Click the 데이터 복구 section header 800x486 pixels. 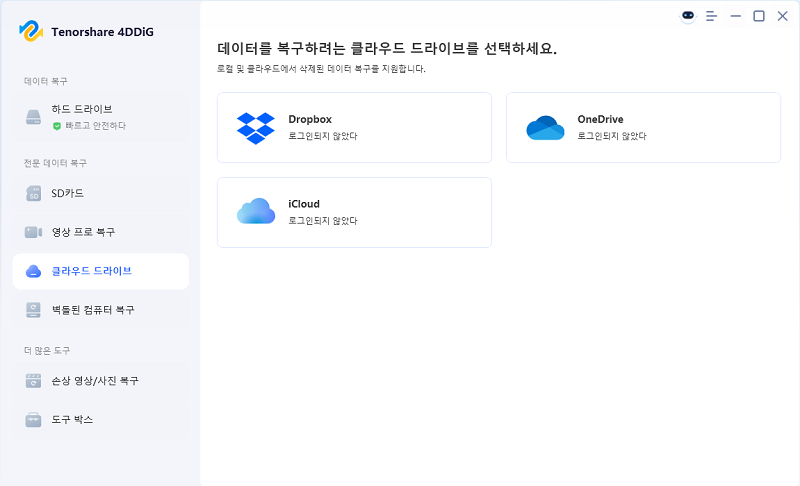[45, 81]
